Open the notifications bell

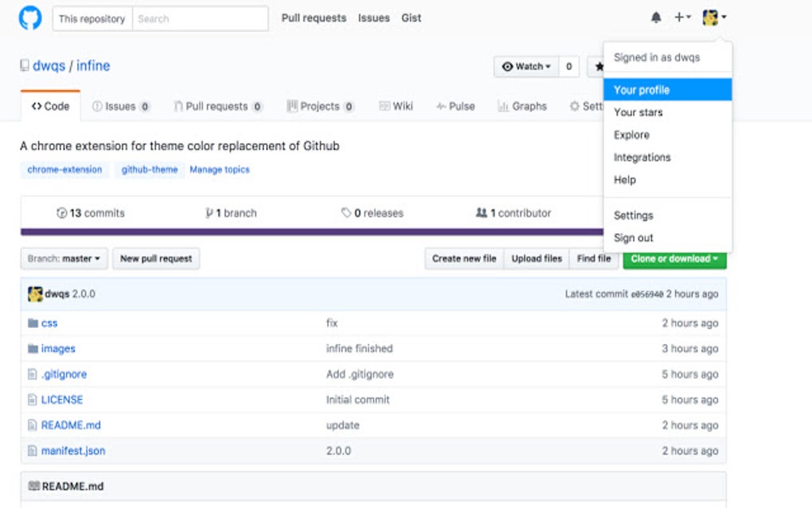point(656,18)
